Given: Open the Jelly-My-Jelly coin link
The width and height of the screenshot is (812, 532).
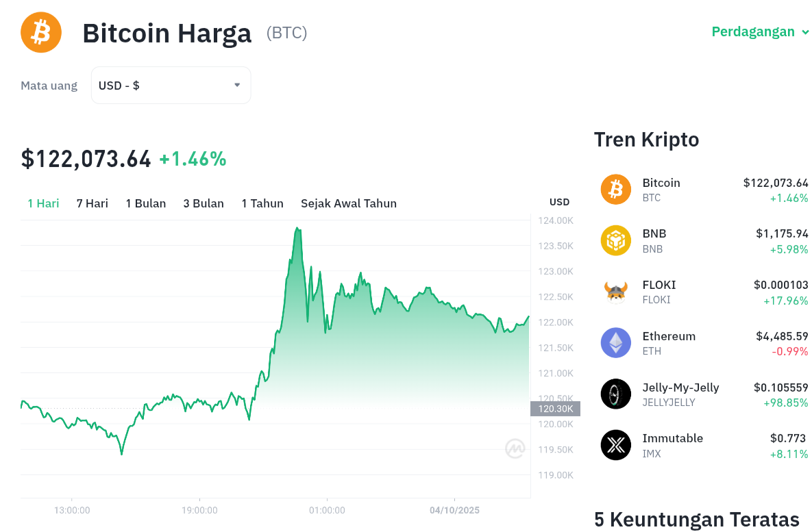Looking at the screenshot, I should click(680, 388).
